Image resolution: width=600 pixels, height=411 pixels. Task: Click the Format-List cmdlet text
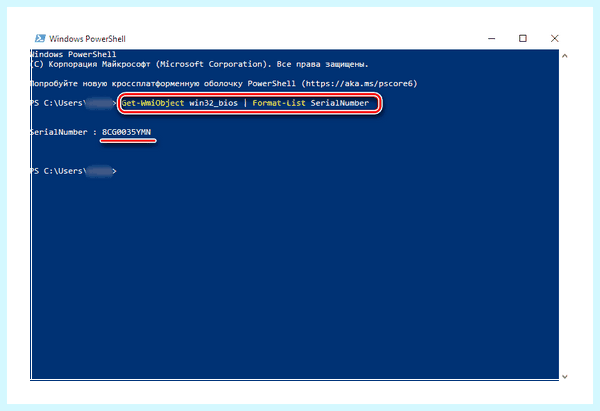click(x=279, y=103)
